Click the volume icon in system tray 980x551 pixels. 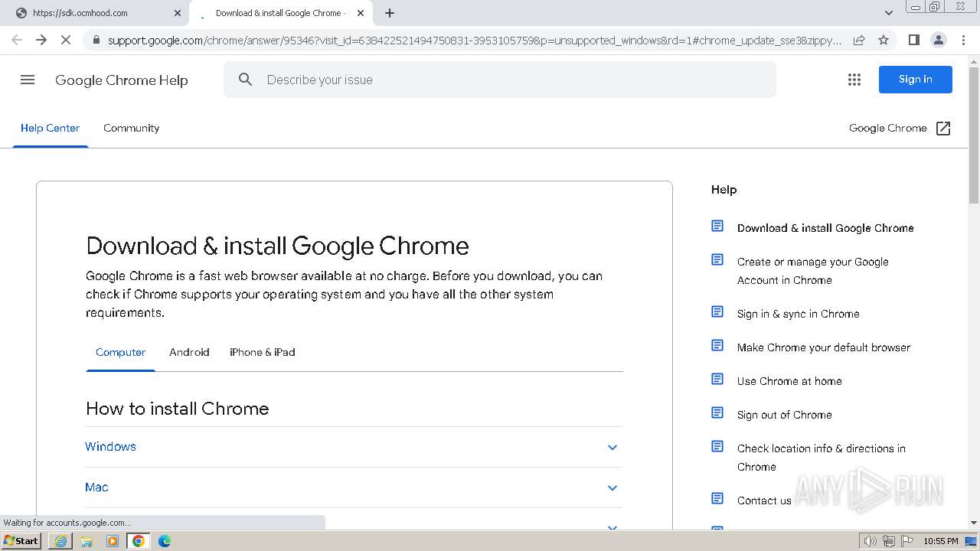[871, 541]
